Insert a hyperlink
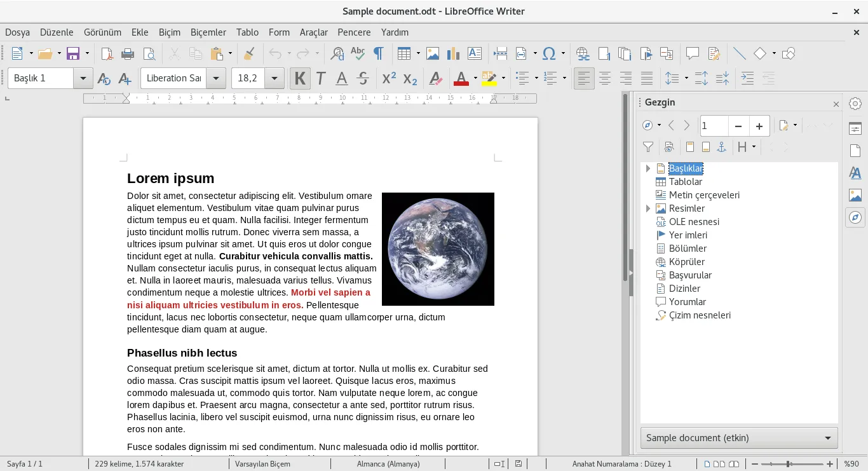This screenshot has height=471, width=868. coord(583,53)
